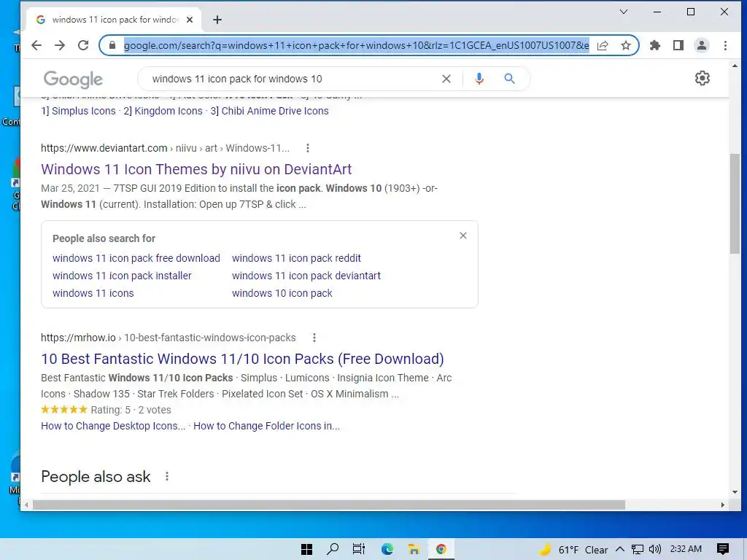This screenshot has height=560, width=747.
Task: Go back to the previous page
Action: [36, 45]
